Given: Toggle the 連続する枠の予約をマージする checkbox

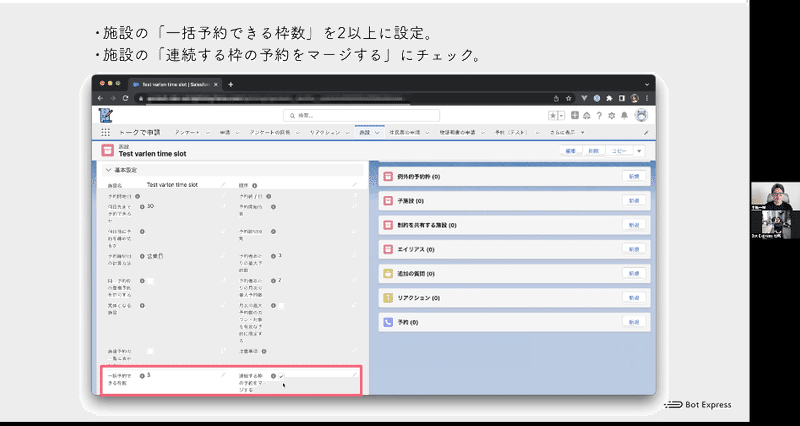Looking at the screenshot, I should 281,377.
